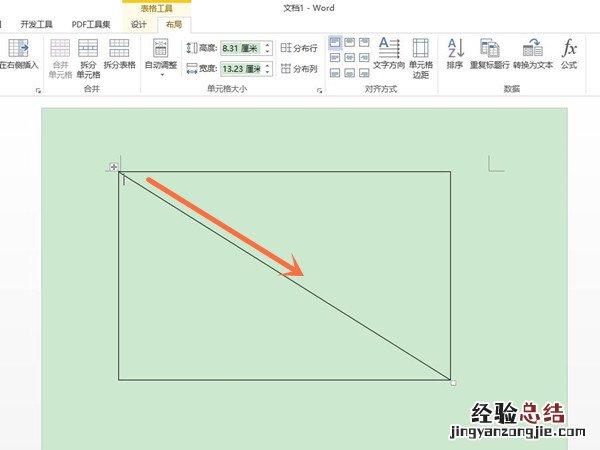Adjust row height spinner arrows
Screen dimensions: 600x450
pos(267,48)
